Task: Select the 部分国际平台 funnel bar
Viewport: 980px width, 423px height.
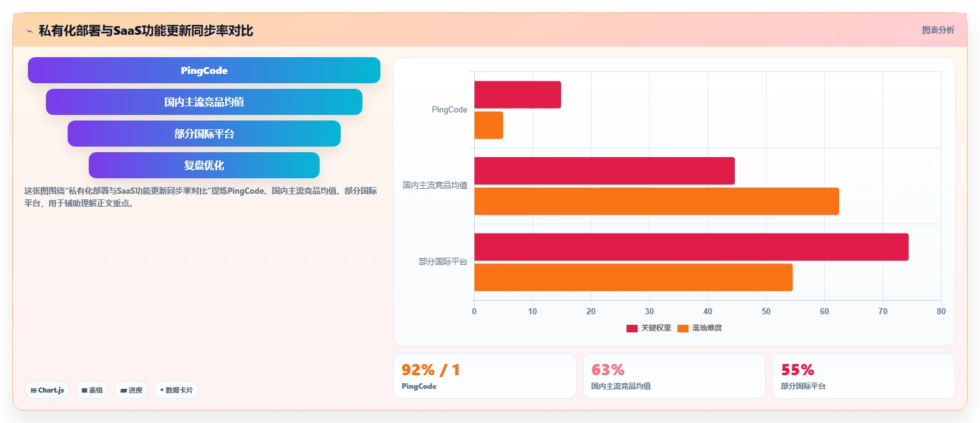Action: pos(204,134)
